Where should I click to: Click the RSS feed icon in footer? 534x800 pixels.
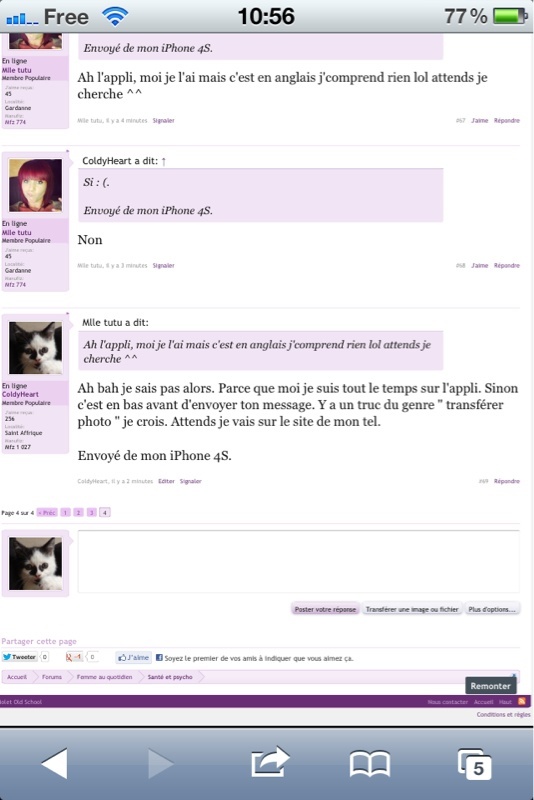coord(521,702)
